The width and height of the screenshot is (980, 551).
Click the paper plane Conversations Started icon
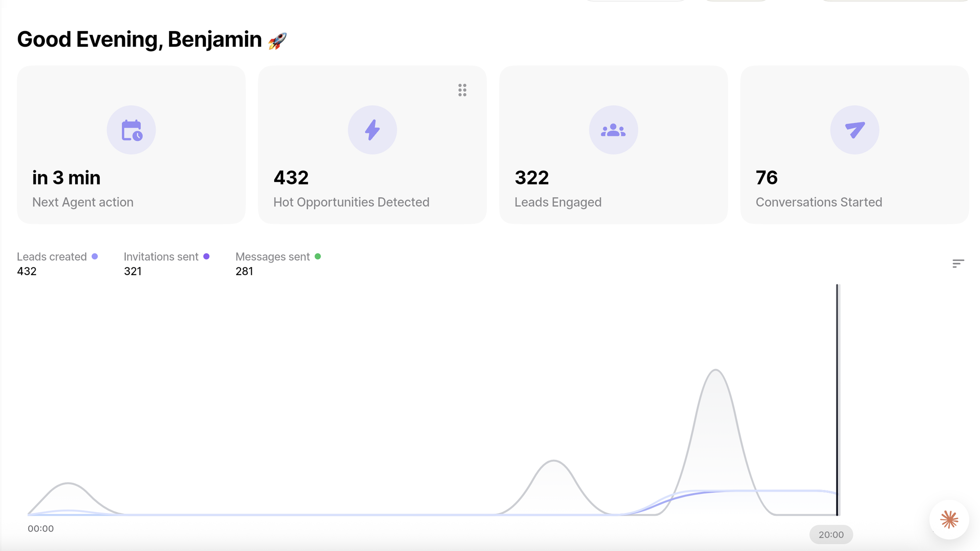[x=855, y=130]
